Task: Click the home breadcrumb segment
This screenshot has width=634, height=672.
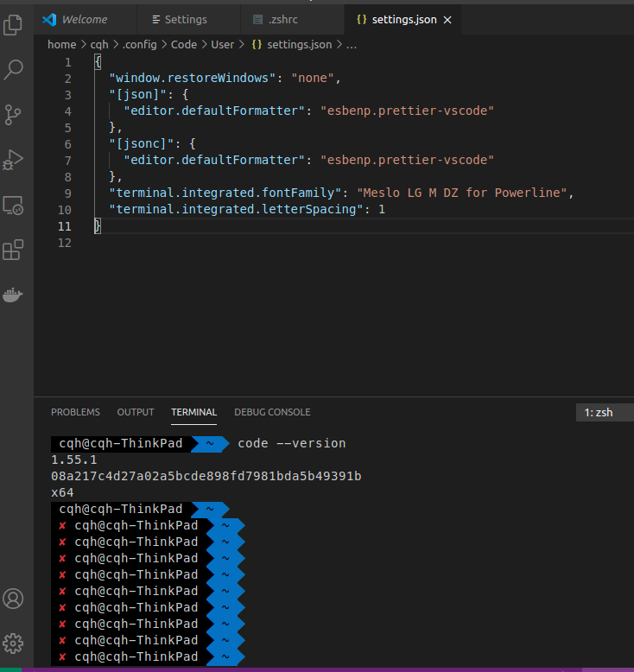Action: [61, 45]
